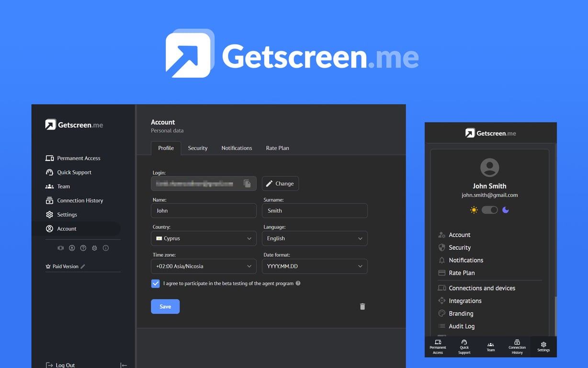Click the Surname field containing Smith

[x=315, y=211]
